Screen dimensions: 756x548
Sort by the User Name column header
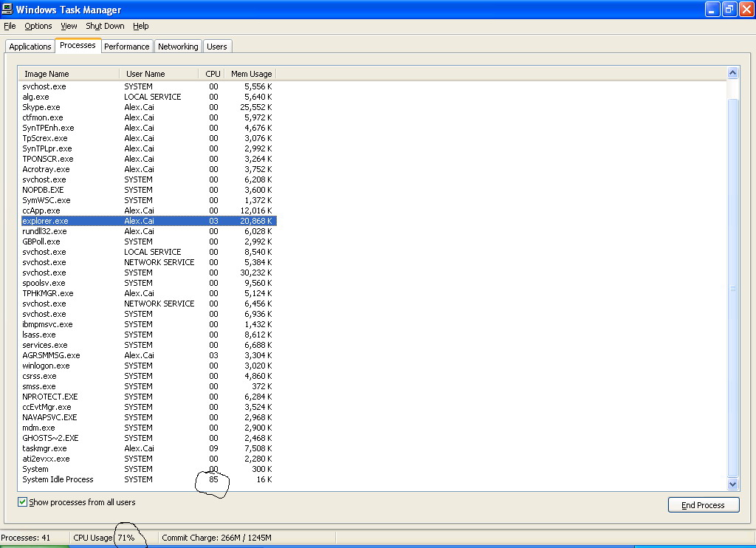[x=159, y=74]
